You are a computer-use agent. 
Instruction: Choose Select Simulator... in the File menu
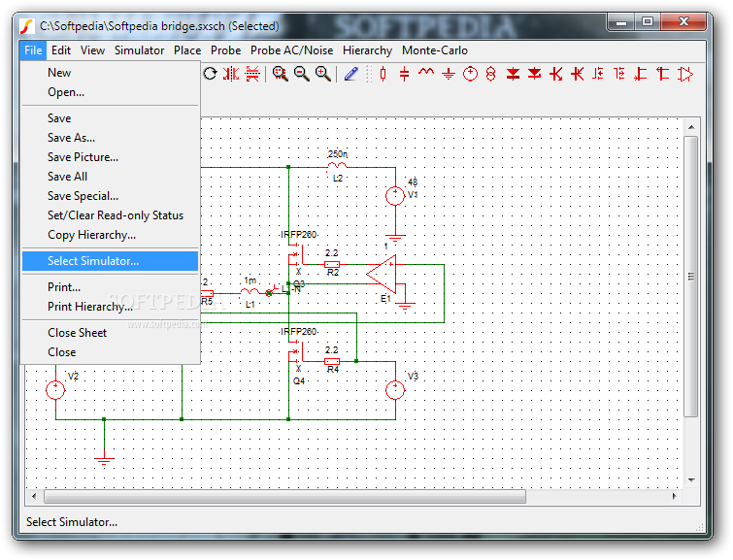click(111, 261)
